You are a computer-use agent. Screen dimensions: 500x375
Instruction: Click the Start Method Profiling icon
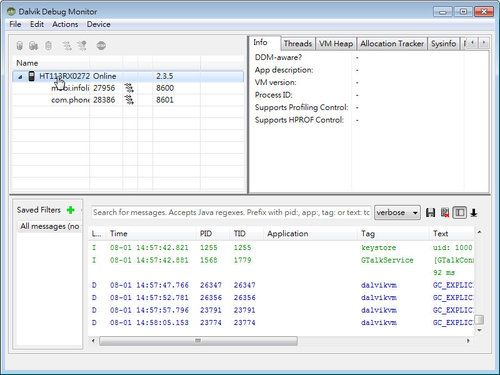click(x=82, y=46)
